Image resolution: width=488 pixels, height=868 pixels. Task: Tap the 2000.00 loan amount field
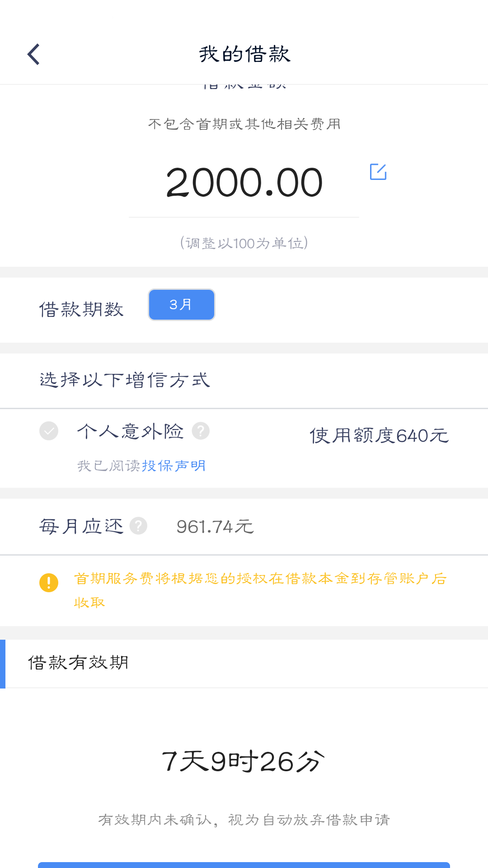click(244, 183)
